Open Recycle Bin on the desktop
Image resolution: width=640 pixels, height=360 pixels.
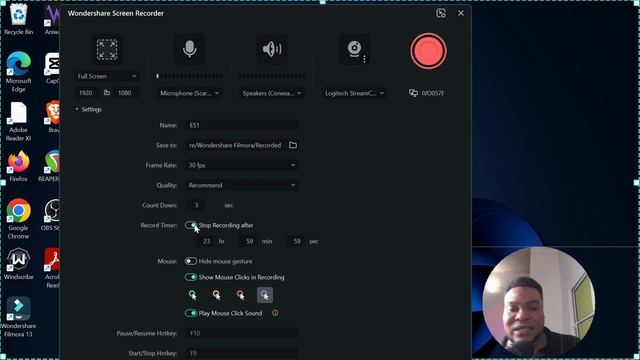[18, 19]
